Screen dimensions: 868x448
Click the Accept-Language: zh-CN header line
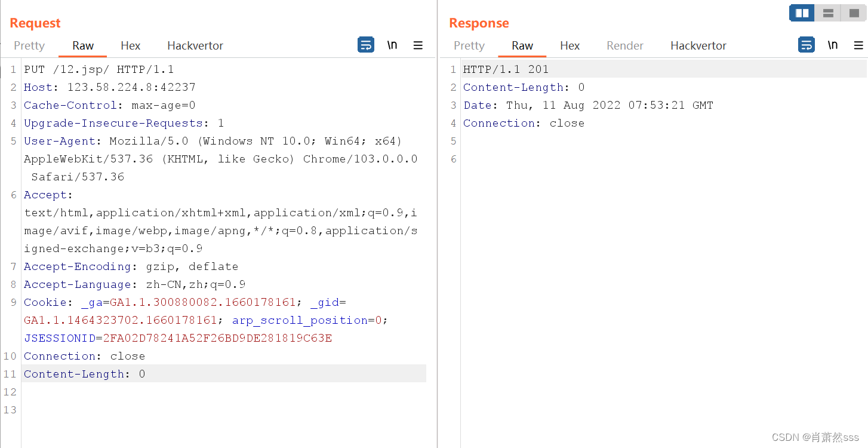[x=135, y=284]
